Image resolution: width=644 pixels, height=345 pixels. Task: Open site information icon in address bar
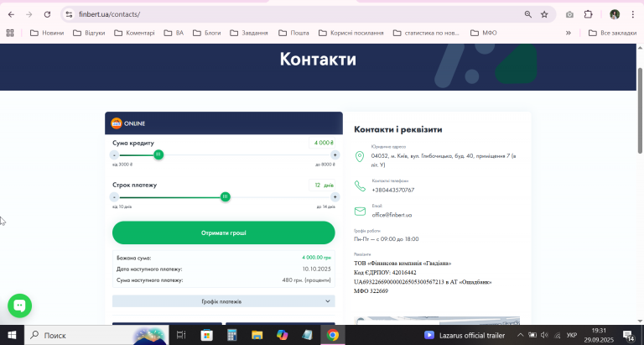(x=69, y=14)
